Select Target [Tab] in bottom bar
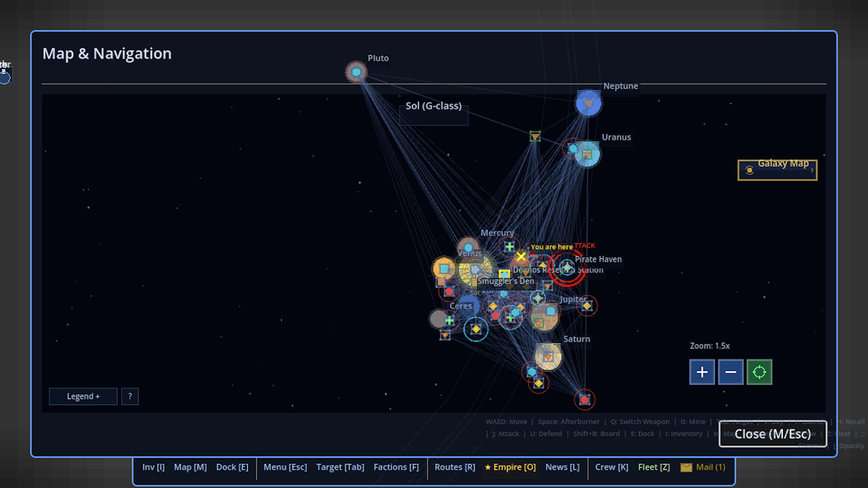868x488 pixels. (x=340, y=467)
